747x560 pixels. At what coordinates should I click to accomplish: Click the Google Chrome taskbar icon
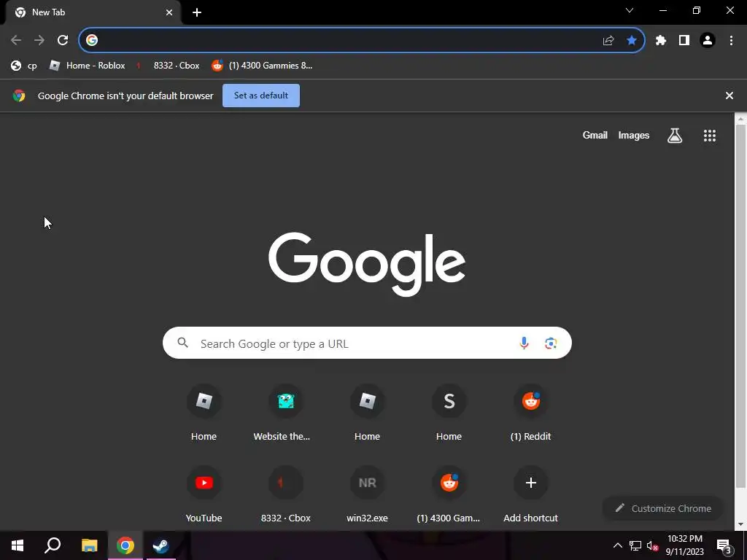click(125, 545)
